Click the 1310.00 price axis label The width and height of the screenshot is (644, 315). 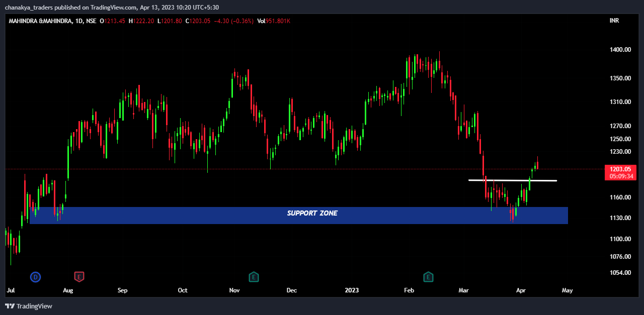coord(620,102)
